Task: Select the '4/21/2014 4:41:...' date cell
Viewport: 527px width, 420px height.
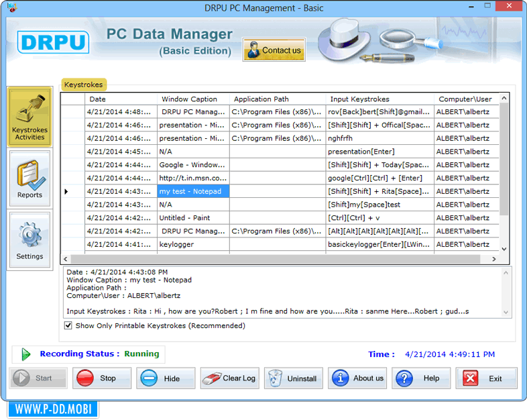Action: pyautogui.click(x=121, y=244)
